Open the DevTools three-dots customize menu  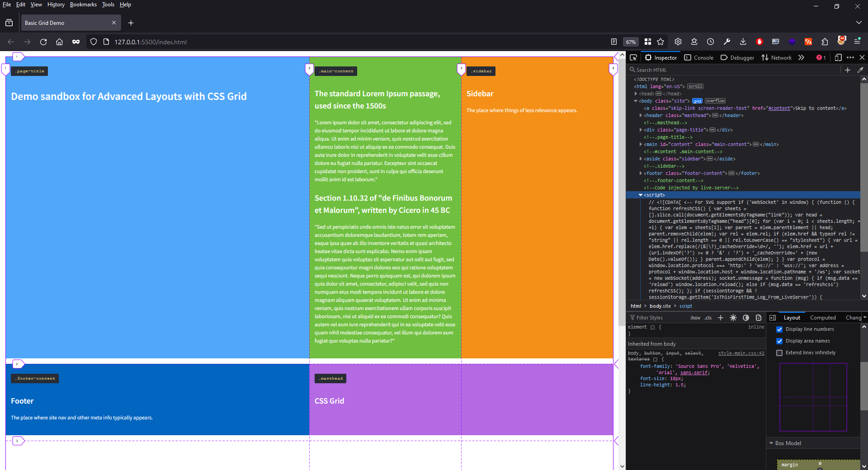[850, 57]
